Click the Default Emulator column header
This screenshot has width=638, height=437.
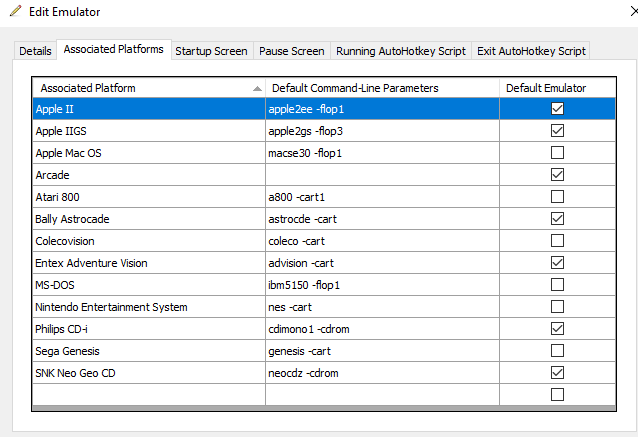click(557, 88)
